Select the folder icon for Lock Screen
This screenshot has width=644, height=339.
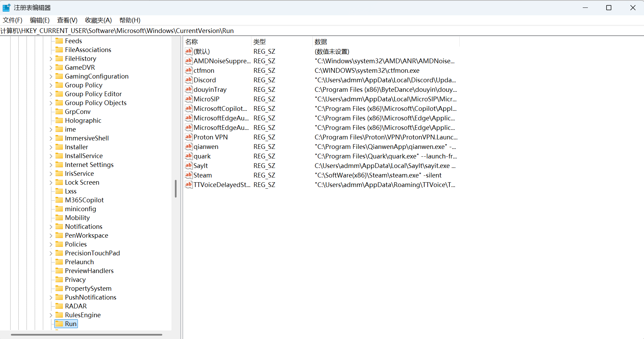60,182
